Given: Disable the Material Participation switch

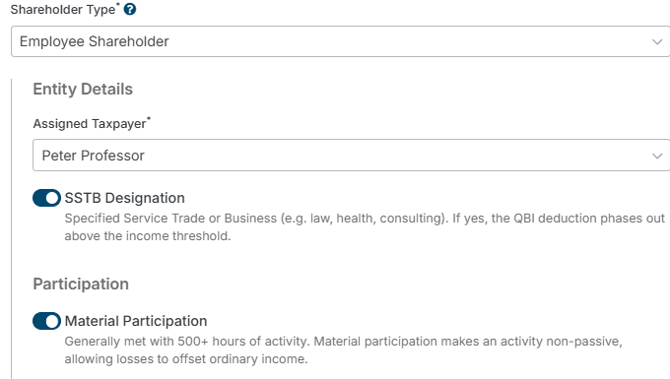Looking at the screenshot, I should 47,321.
